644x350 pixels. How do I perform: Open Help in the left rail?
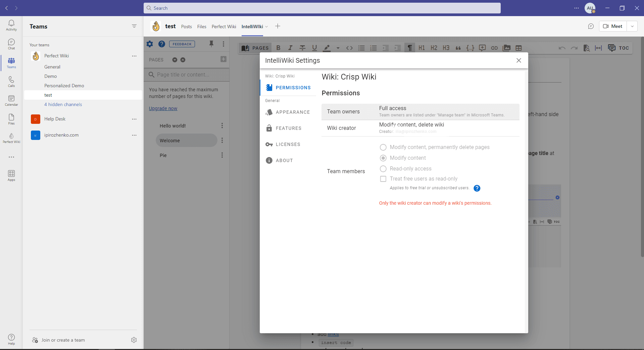click(x=11, y=339)
